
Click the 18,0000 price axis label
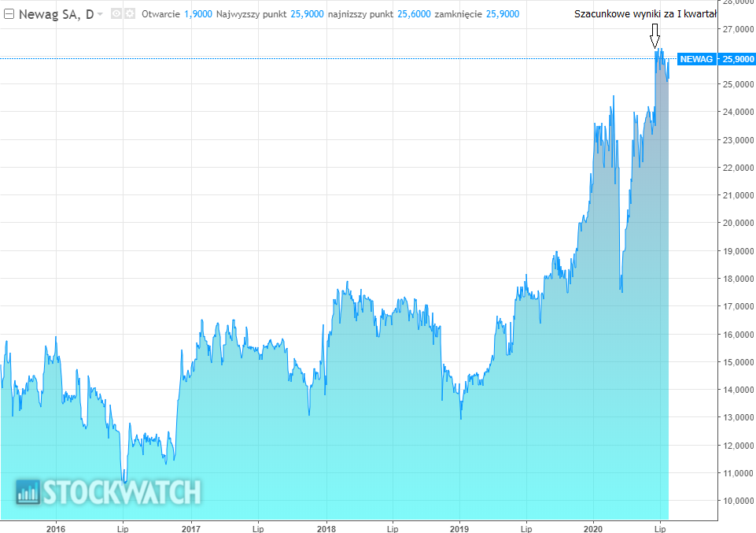pos(738,279)
